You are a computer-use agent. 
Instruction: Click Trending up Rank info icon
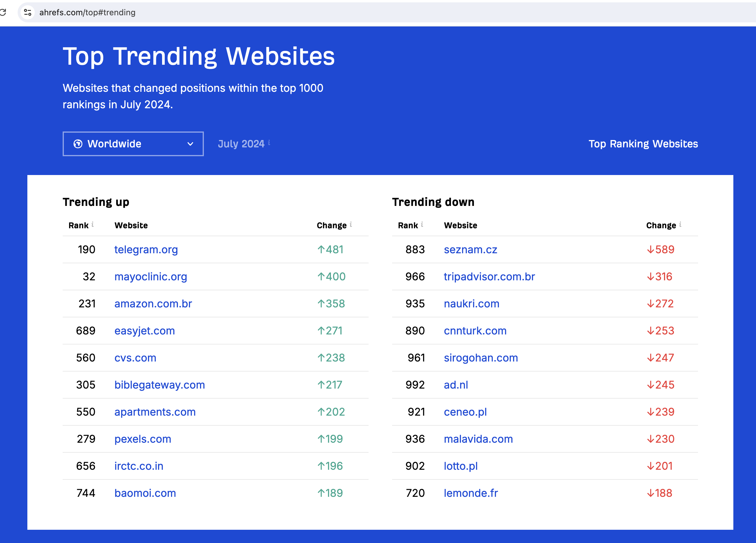(x=92, y=224)
